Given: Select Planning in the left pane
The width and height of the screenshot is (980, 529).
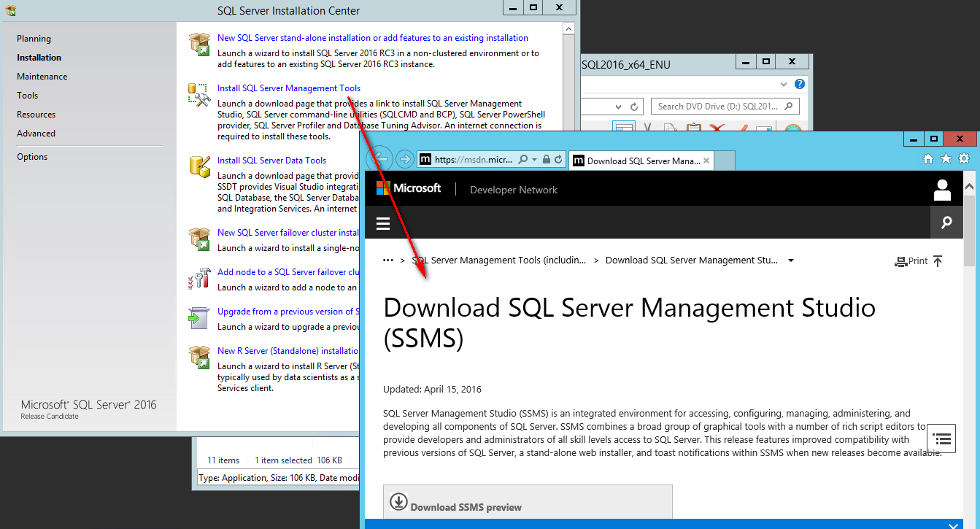Looking at the screenshot, I should click(x=34, y=39).
